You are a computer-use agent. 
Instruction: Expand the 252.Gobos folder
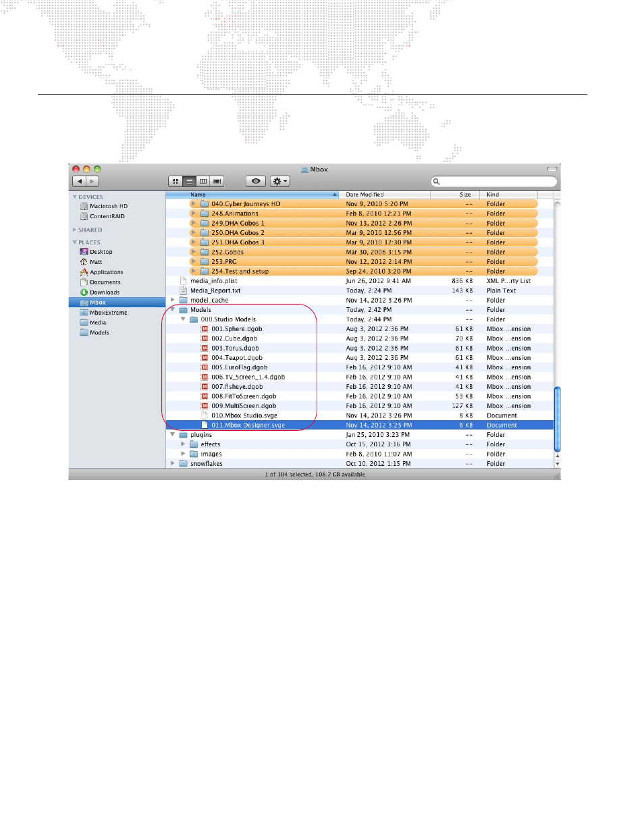[194, 252]
